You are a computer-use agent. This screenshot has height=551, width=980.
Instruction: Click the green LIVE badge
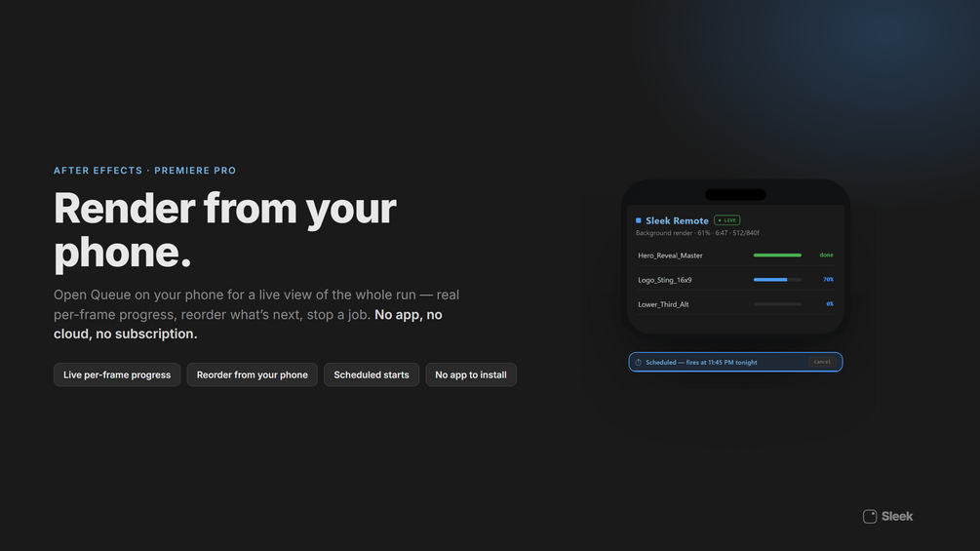(726, 220)
